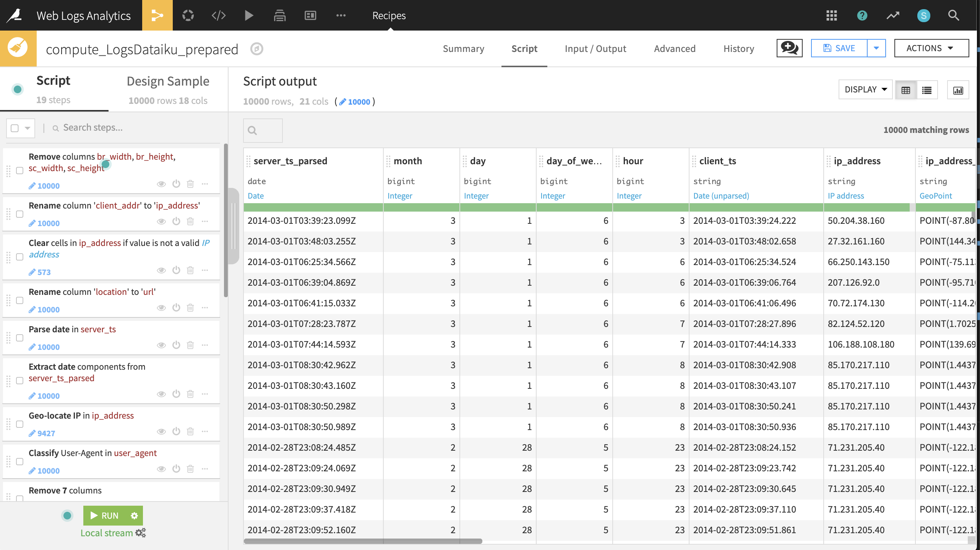Open the code notebooks icon
Viewport: 980px width, 550px height.
[x=219, y=15]
